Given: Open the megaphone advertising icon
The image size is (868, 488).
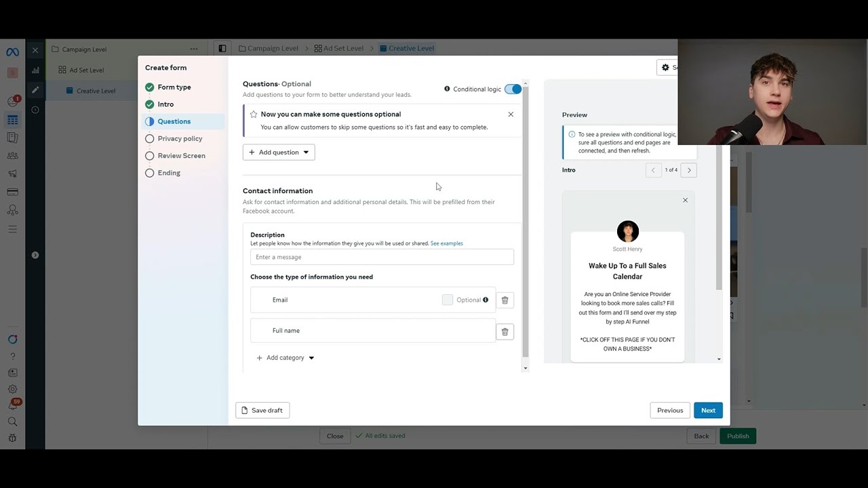Looking at the screenshot, I should (12, 174).
